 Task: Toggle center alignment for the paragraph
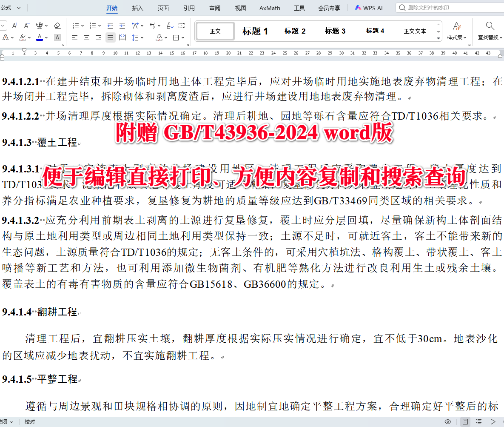click(x=86, y=37)
